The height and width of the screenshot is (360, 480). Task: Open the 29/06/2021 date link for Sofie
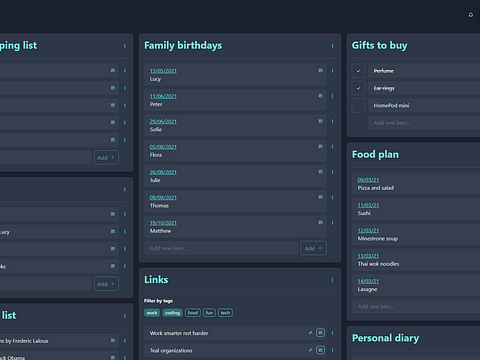point(163,122)
